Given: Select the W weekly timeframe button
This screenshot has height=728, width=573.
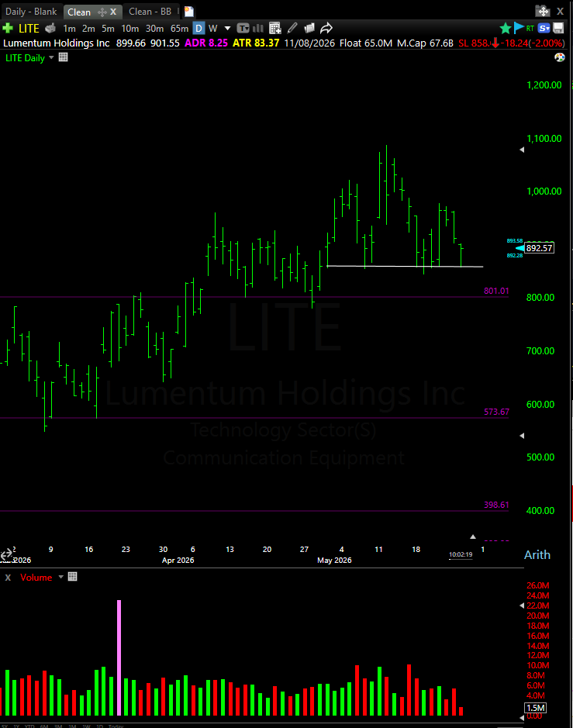Looking at the screenshot, I should [x=213, y=29].
